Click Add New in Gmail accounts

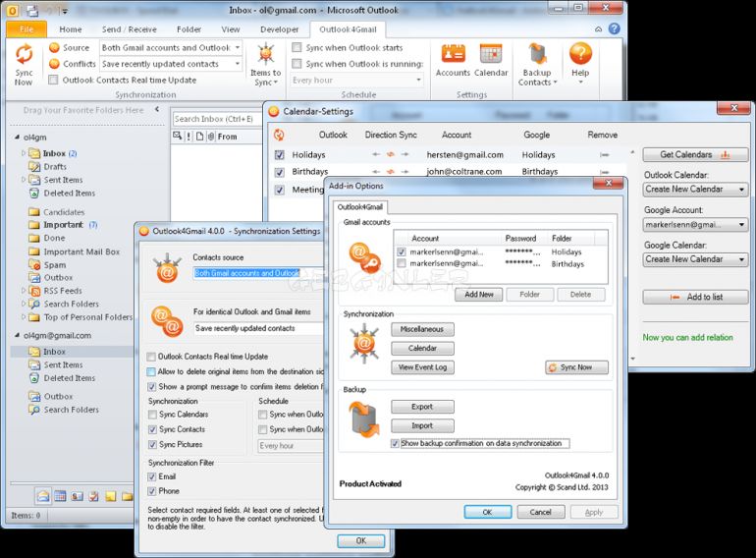[x=479, y=294]
